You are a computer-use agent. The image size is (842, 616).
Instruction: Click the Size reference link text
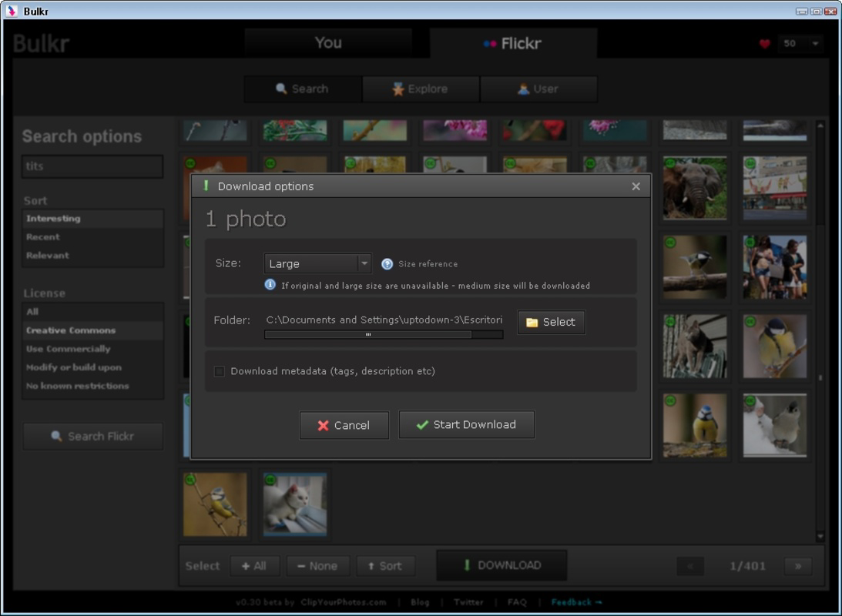point(428,264)
